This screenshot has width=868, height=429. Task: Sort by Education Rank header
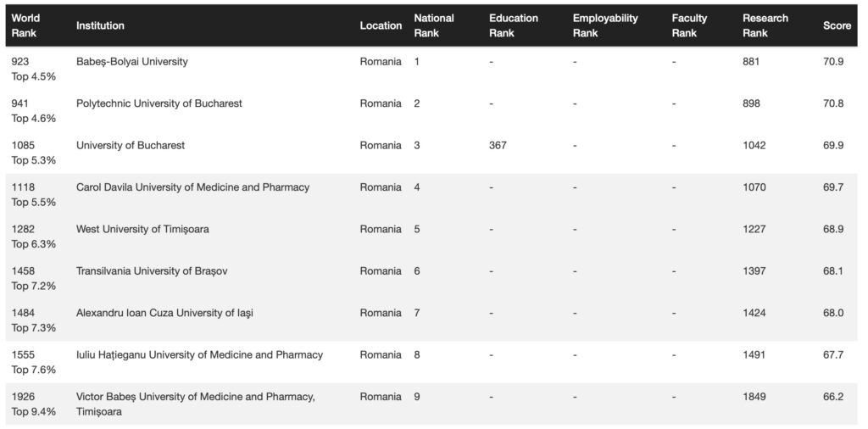pos(513,25)
